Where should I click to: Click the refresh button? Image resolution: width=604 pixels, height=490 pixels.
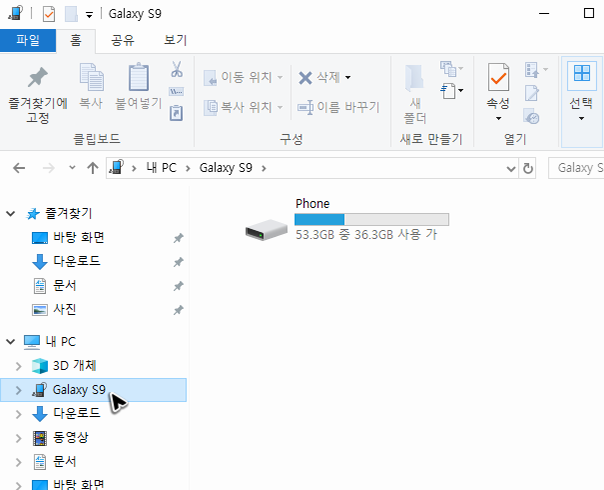[528, 168]
